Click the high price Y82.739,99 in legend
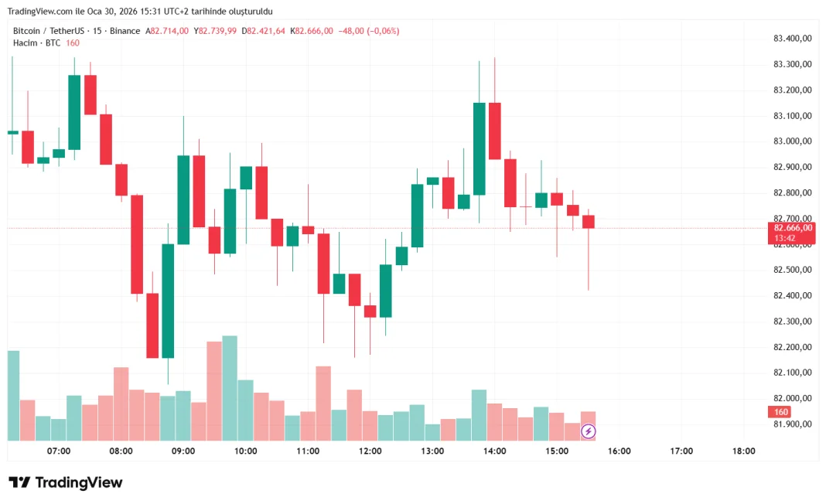Screen dimensions: 826x504 tap(215, 31)
